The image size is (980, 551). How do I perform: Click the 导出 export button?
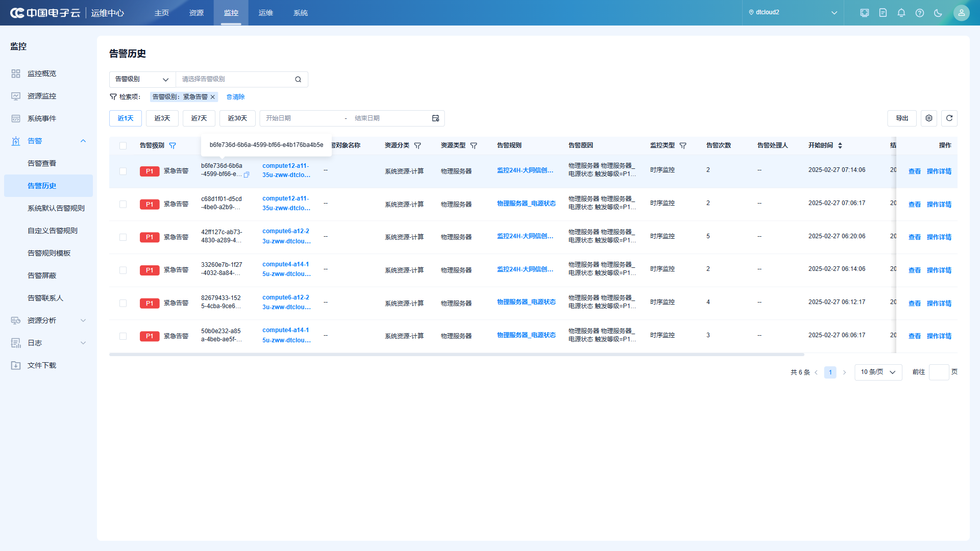(x=902, y=118)
